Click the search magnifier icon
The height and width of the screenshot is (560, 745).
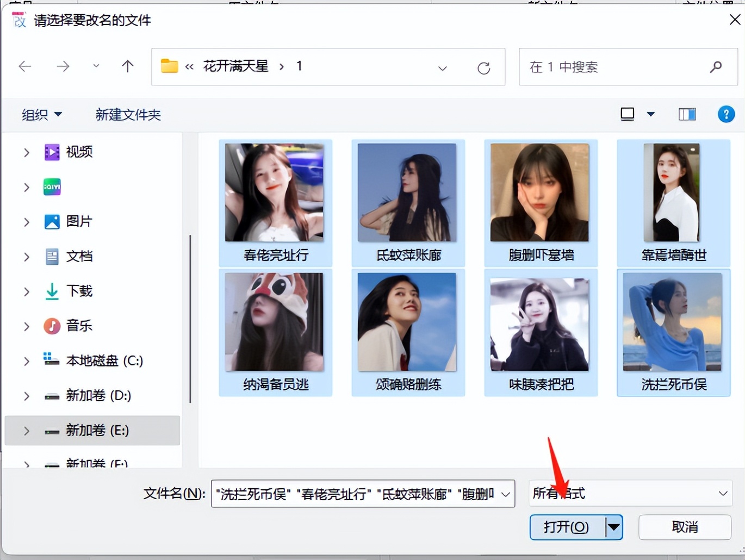click(x=716, y=67)
